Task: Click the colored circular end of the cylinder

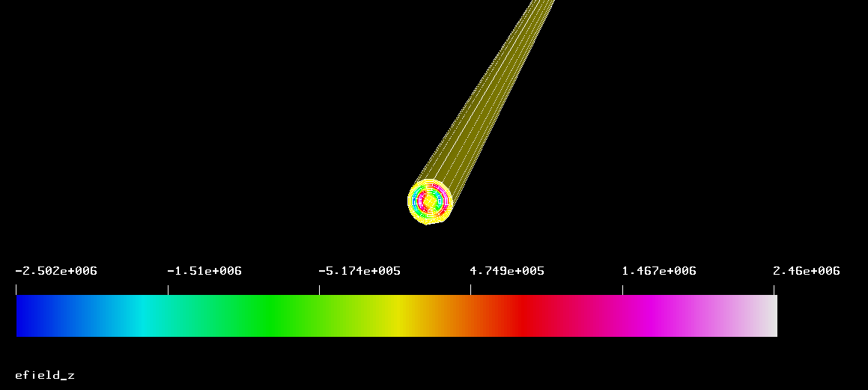Action: point(430,201)
